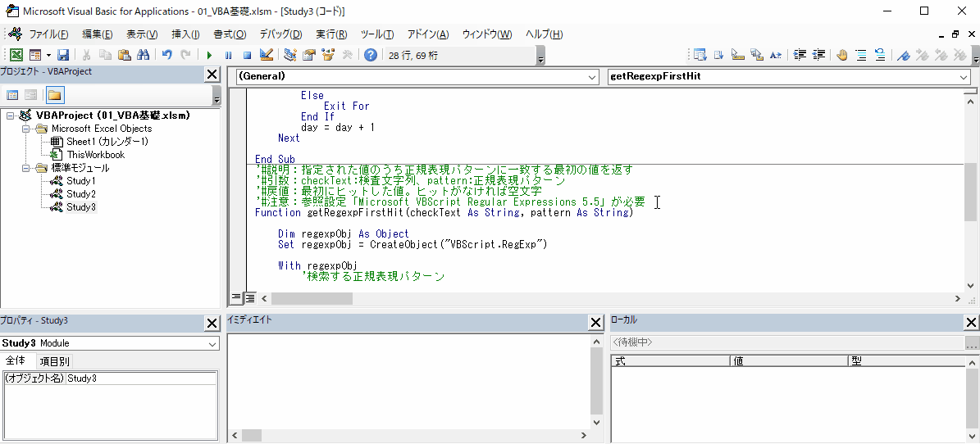980x444 pixels.
Task: Select Sheet1 (カレンダー1) in the tree
Action: point(107,142)
